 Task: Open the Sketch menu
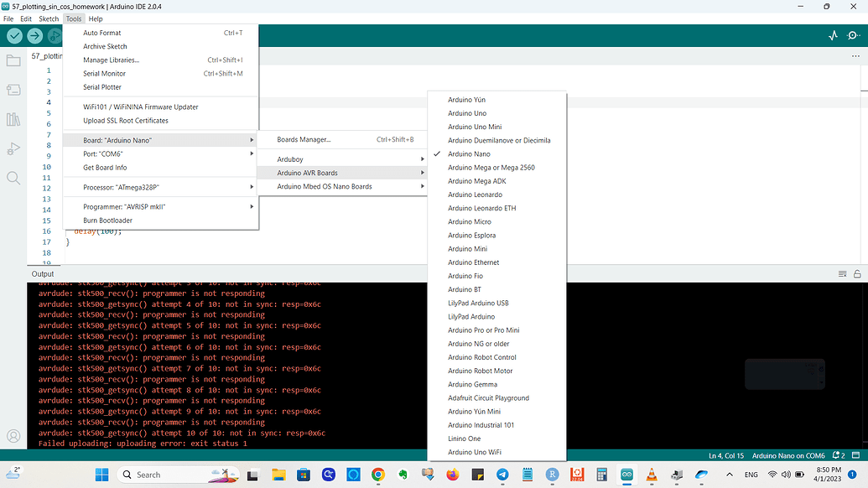[48, 18]
